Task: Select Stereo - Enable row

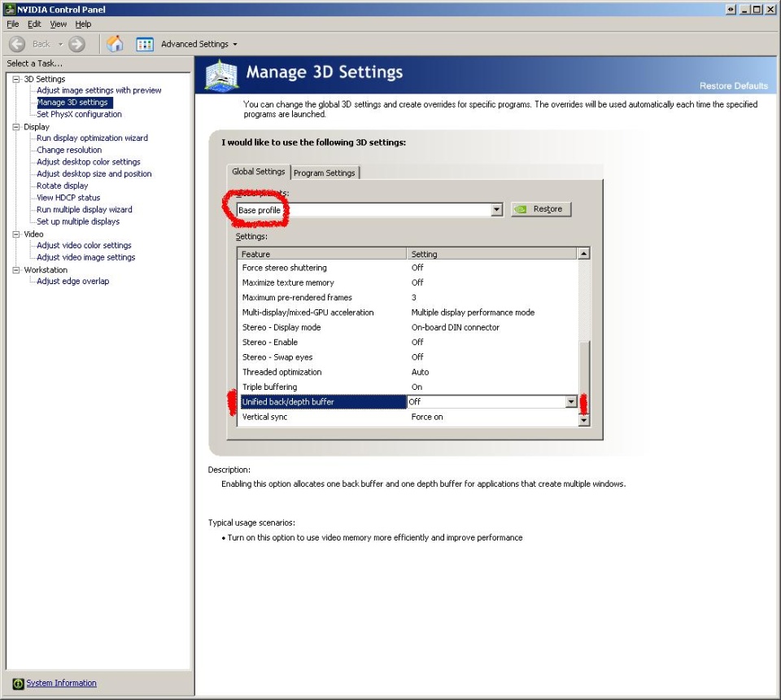Action: coord(408,343)
